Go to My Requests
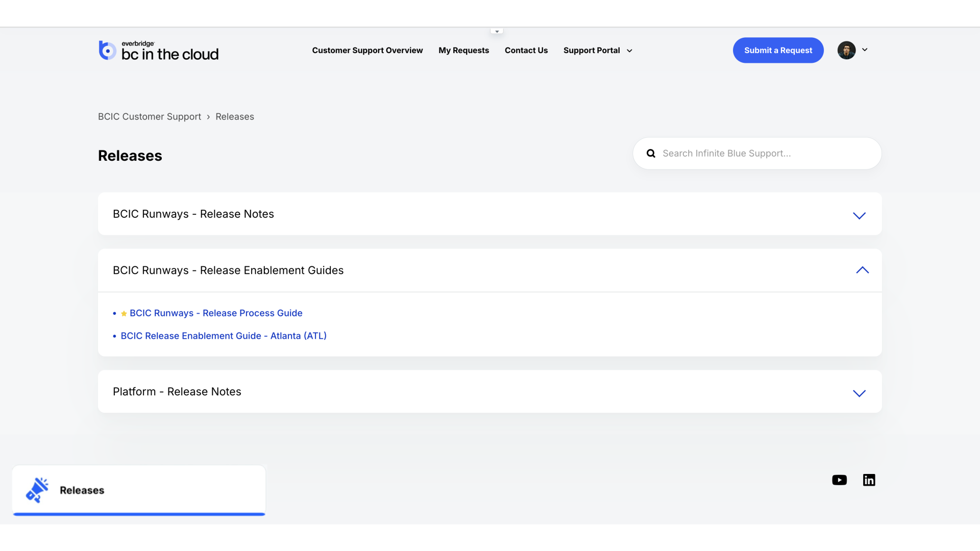 click(463, 51)
